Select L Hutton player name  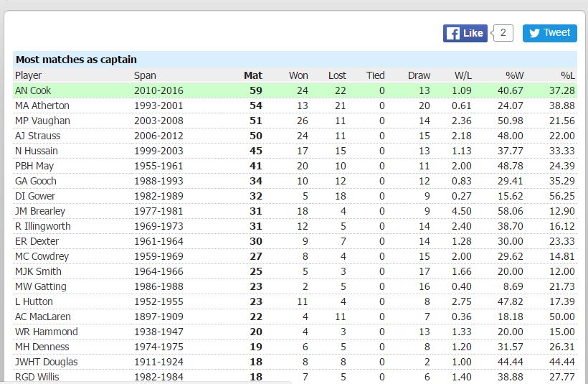pos(34,301)
